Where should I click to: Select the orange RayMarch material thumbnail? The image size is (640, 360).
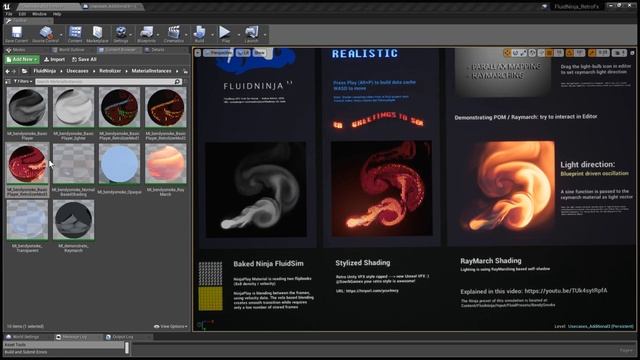pyautogui.click(x=165, y=164)
